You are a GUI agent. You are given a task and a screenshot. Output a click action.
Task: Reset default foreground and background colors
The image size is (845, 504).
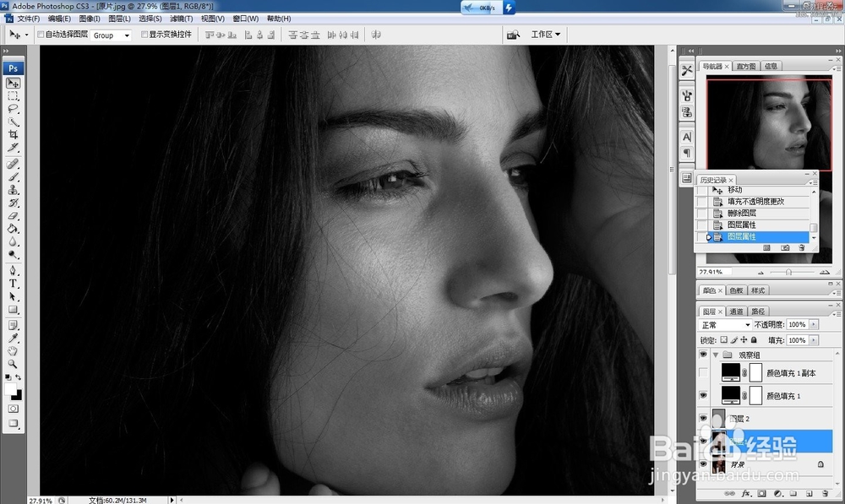8,377
